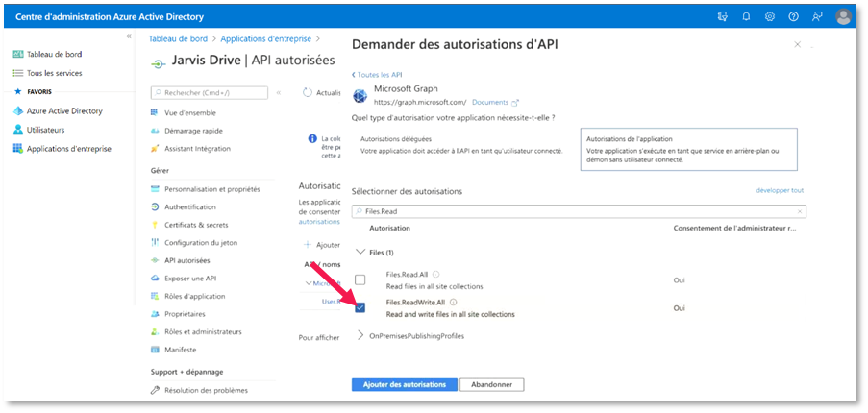Close the Demander des autorisations d'API panel

797,45
